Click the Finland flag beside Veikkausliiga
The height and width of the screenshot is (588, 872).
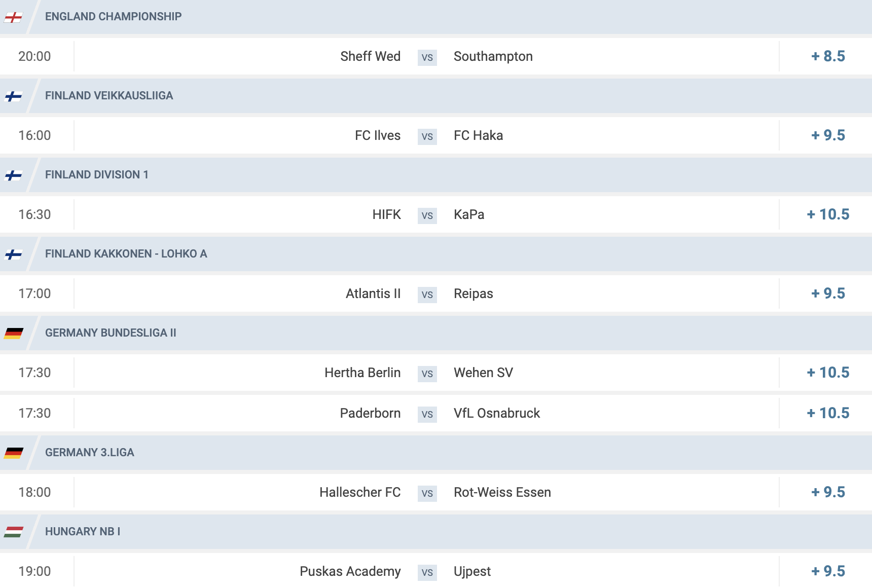pos(13,96)
